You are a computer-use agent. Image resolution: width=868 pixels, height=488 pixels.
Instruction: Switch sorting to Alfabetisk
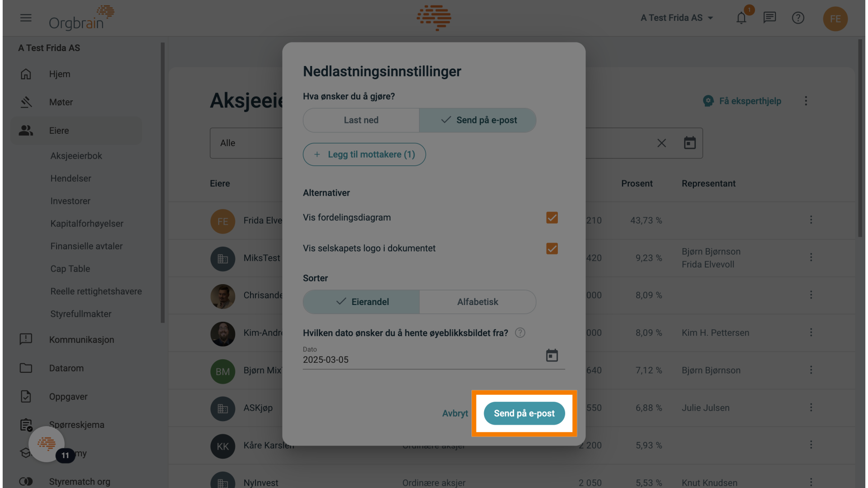tap(477, 302)
